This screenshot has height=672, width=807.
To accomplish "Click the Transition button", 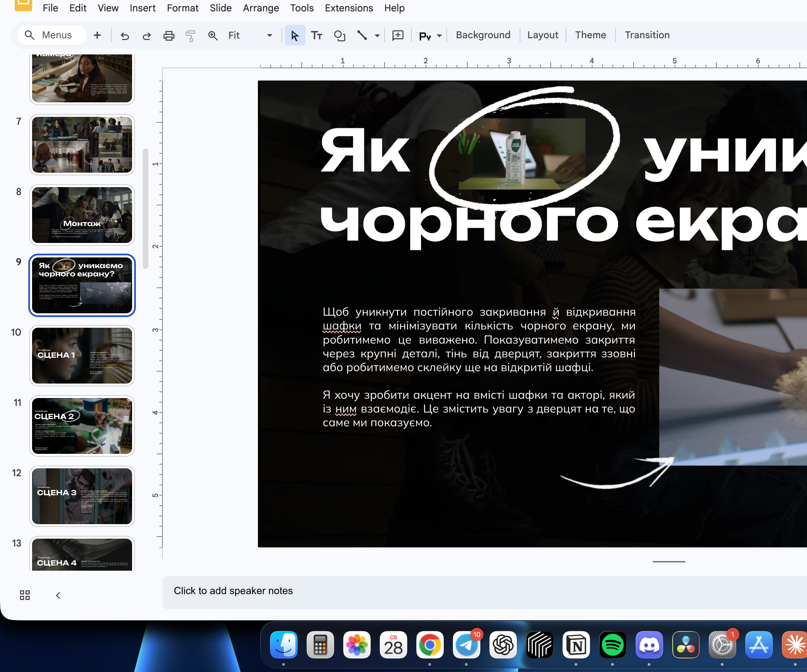I will pos(647,35).
